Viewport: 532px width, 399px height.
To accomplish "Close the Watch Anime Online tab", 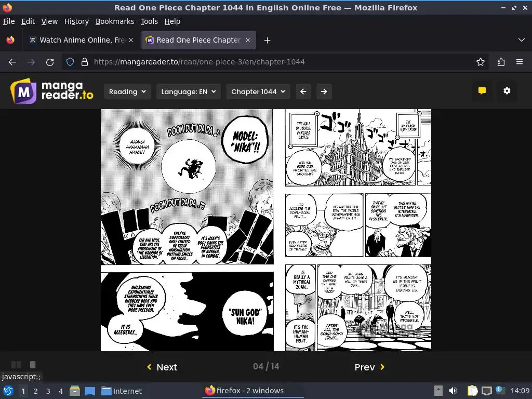I will (131, 40).
